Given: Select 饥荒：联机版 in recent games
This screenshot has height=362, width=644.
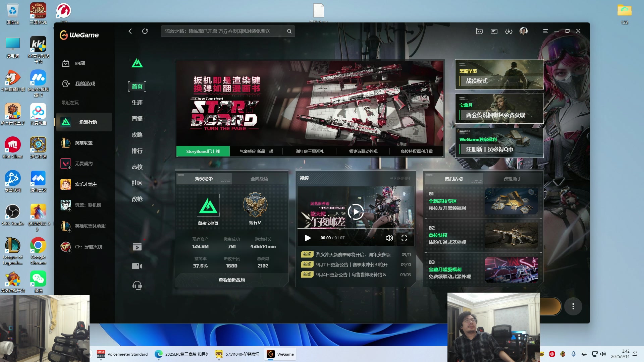Looking at the screenshot, I should tap(84, 205).
